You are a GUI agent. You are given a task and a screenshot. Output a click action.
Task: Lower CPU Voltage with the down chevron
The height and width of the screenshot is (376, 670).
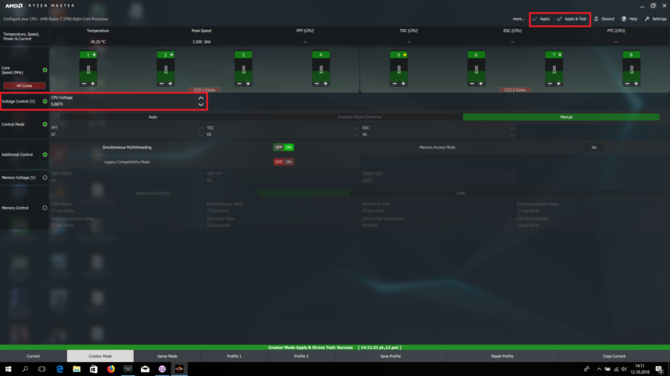pyautogui.click(x=201, y=104)
